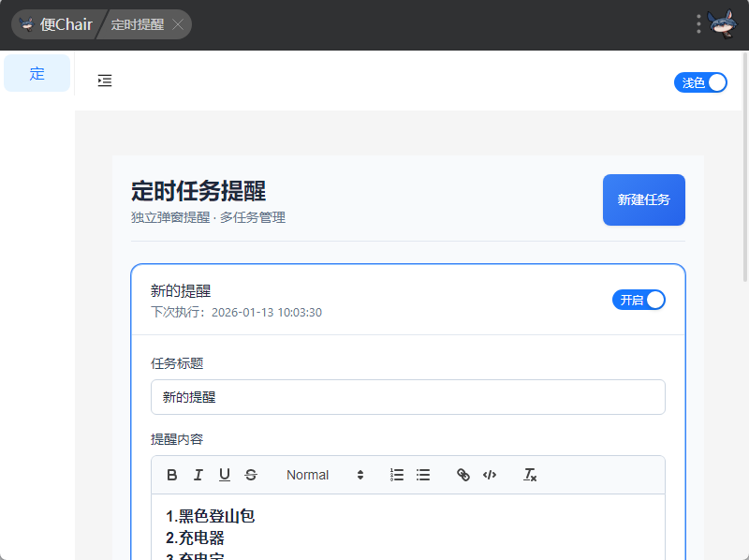Switch to the 定时提醒 tab
Screen dimensions: 749x560
coord(137,24)
